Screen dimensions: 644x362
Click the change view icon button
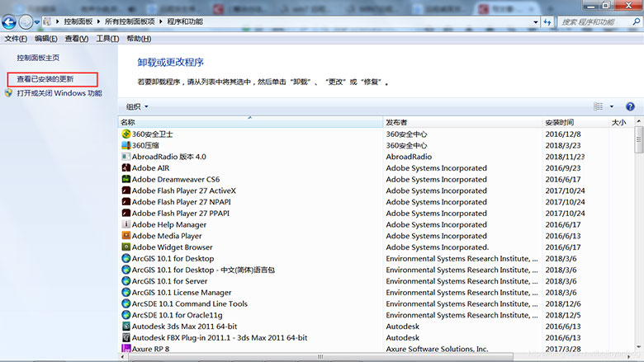tap(598, 106)
